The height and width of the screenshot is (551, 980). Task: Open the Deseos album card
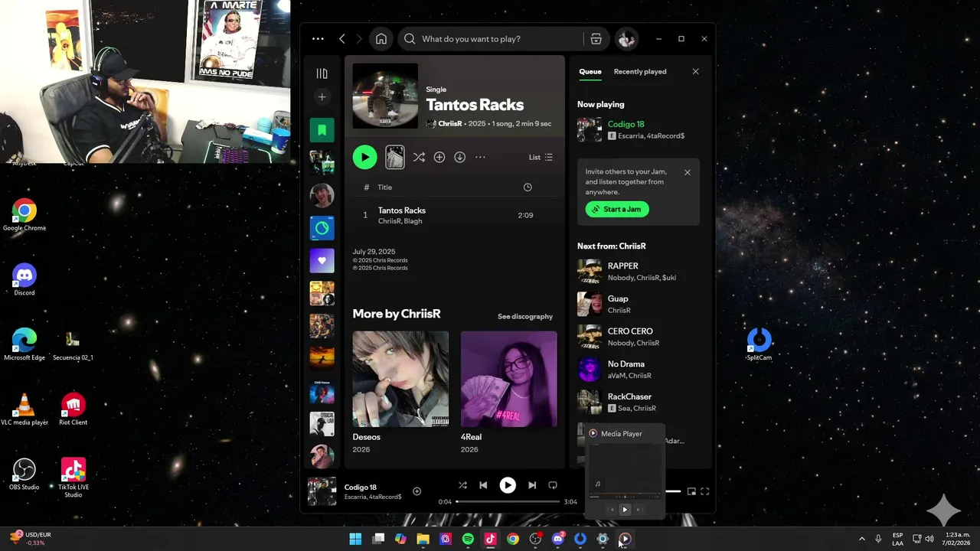point(400,393)
